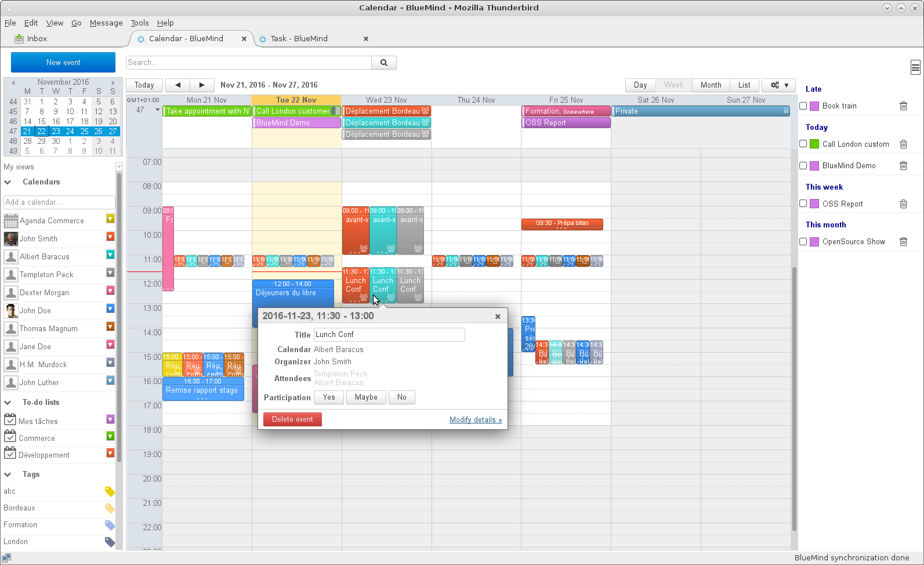924x565 pixels.
Task: Open the Message menu
Action: pyautogui.click(x=106, y=23)
